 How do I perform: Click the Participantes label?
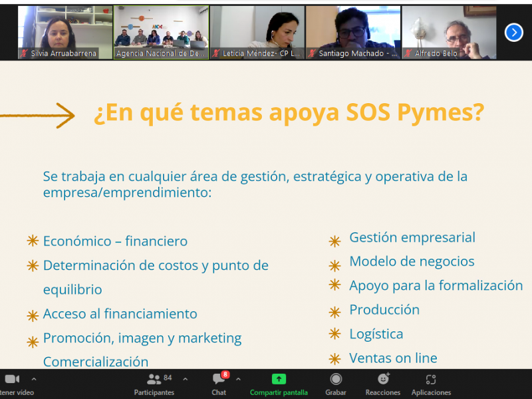(x=154, y=392)
